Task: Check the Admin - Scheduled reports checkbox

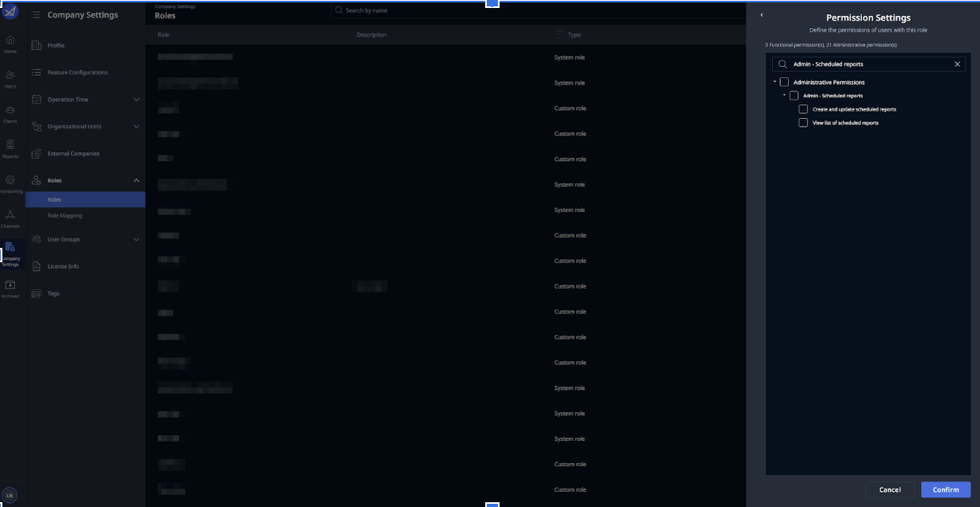Action: tap(794, 96)
